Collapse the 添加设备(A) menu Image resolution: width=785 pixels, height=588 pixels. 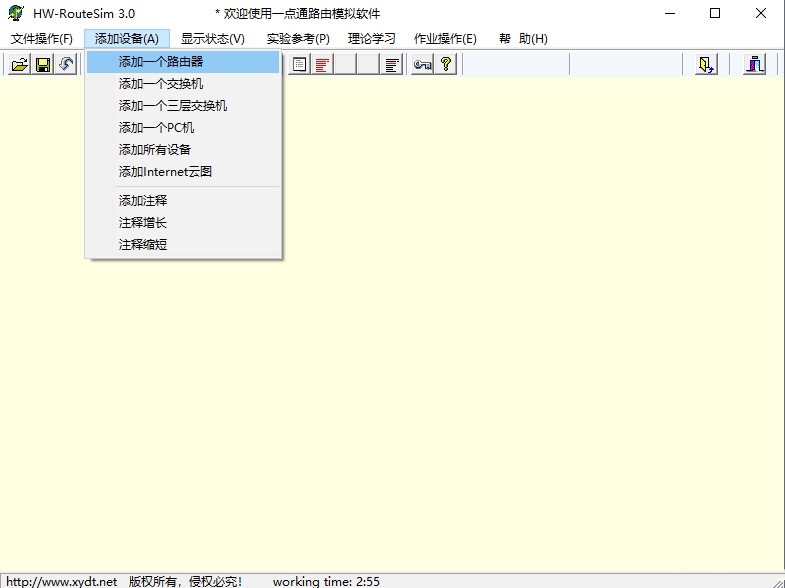[127, 39]
